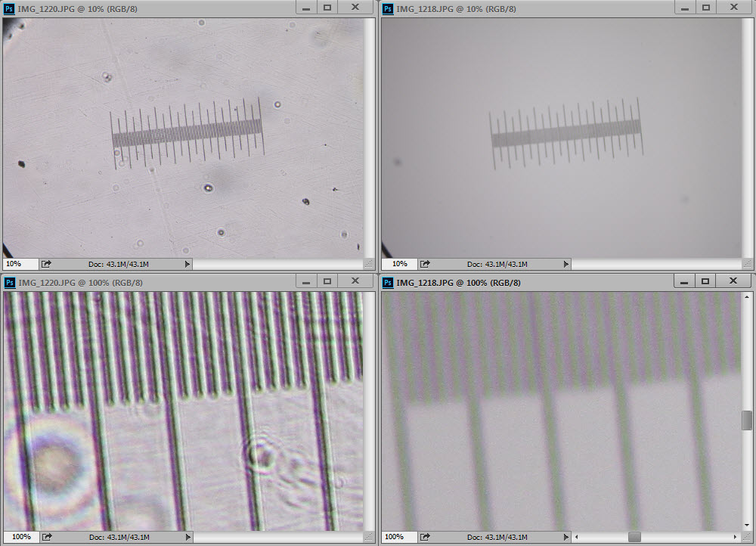Open the status bar arrow menu in IMG_1218.JPG @ 100%
The width and height of the screenshot is (756, 546).
pyautogui.click(x=566, y=537)
